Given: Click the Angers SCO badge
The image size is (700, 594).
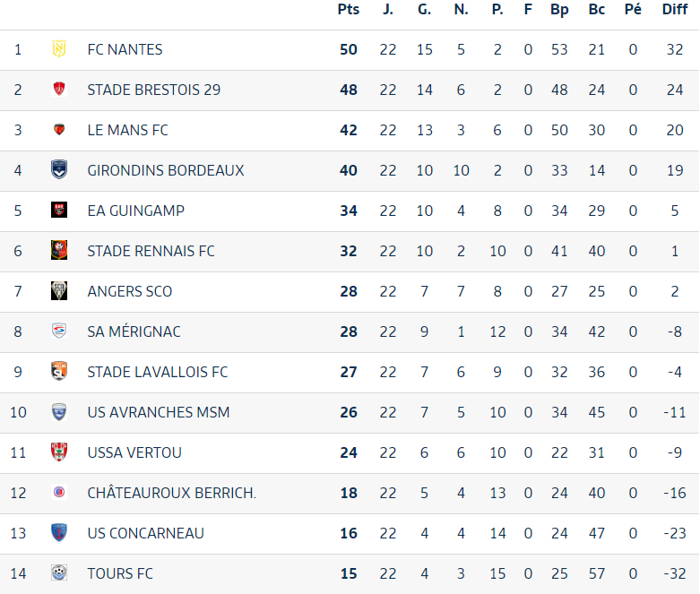Looking at the screenshot, I should tap(59, 291).
